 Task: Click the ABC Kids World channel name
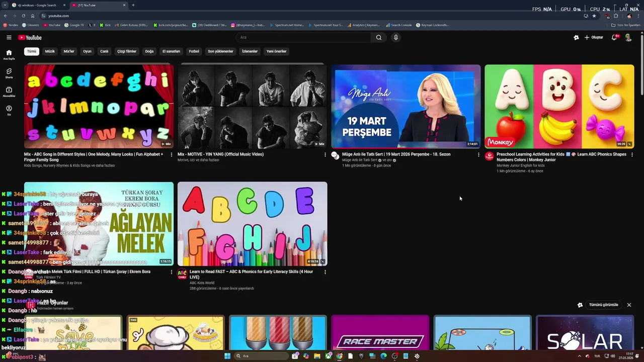(x=202, y=283)
